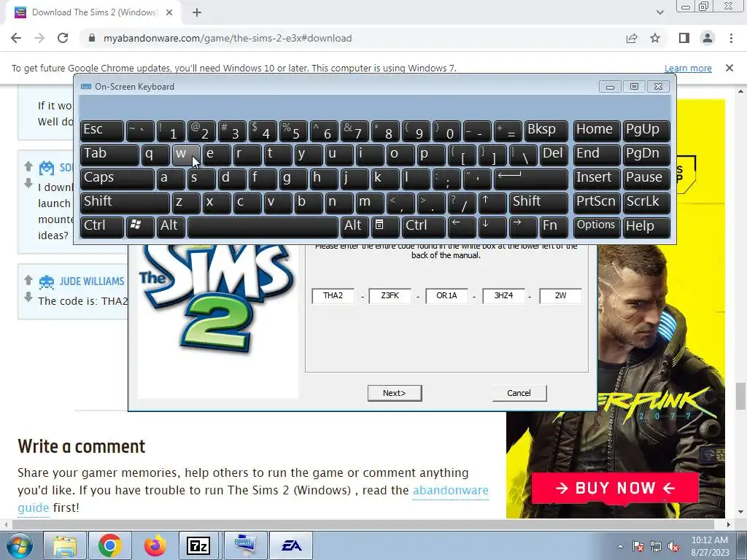Click the On-Screen Keyboard taskbar icon
The width and height of the screenshot is (747, 560).
click(245, 545)
